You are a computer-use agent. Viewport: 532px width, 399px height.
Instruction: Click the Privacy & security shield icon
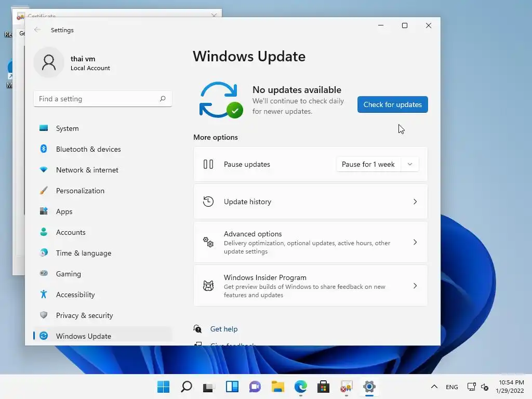[x=44, y=315]
